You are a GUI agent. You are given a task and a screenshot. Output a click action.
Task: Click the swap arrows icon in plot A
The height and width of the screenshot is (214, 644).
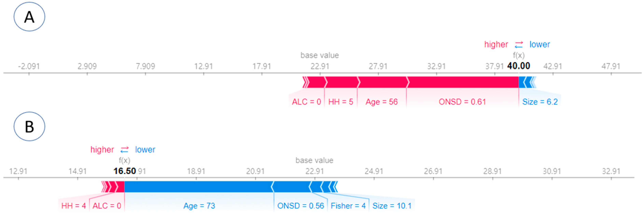(x=519, y=45)
